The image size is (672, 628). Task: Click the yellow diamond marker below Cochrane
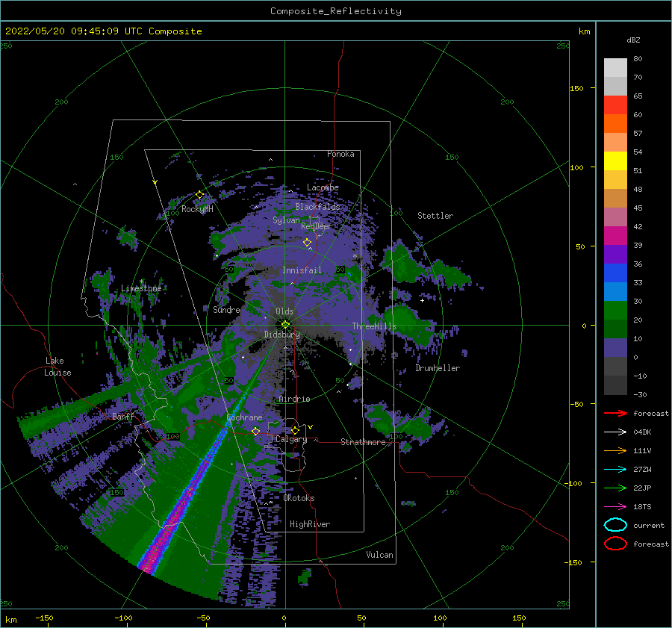pos(256,431)
